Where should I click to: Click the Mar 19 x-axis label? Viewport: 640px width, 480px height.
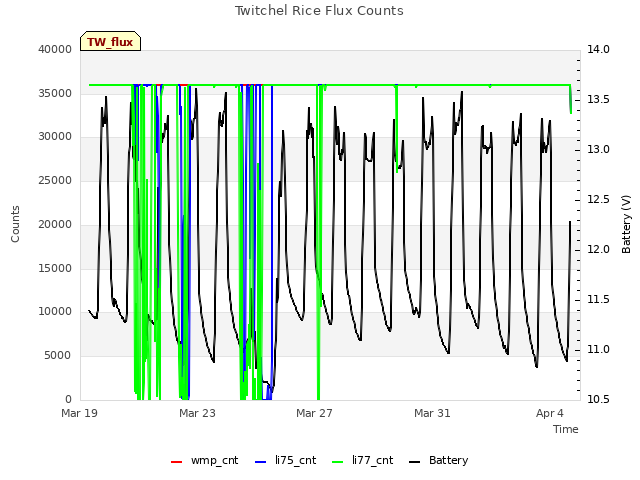[80, 413]
